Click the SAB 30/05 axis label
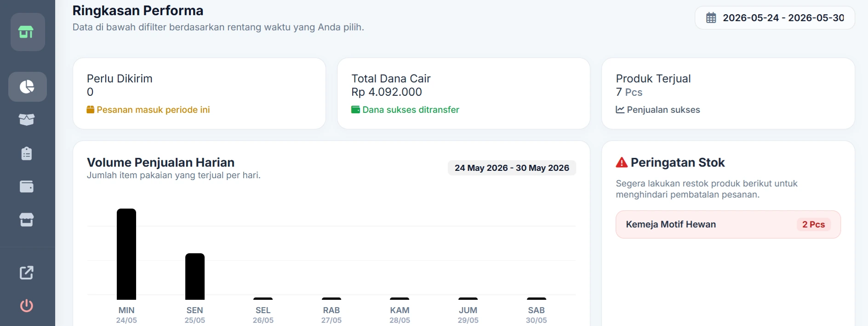 [x=537, y=315]
